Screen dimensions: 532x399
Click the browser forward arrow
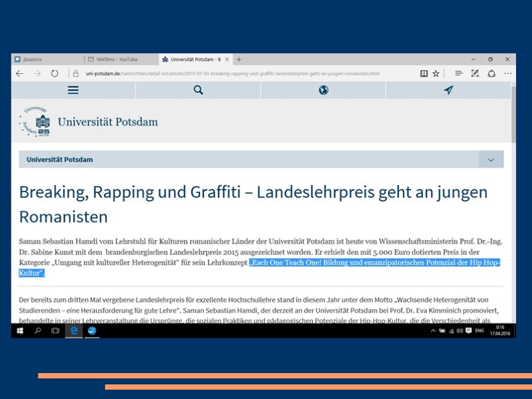(37, 73)
